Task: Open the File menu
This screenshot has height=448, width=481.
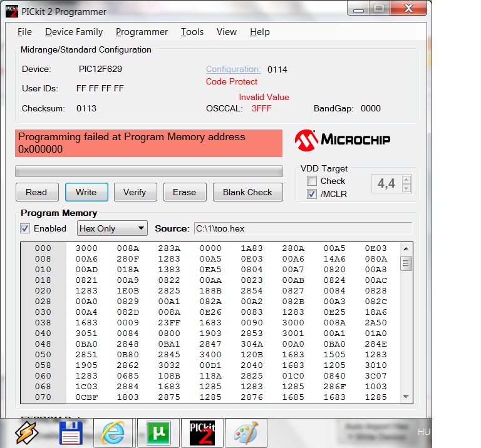Action: pos(24,32)
